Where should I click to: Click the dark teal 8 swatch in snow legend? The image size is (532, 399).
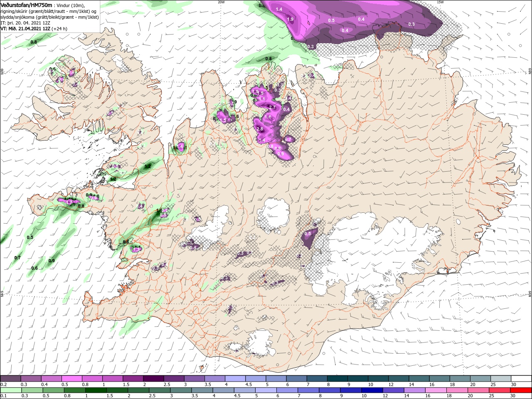point(337,379)
